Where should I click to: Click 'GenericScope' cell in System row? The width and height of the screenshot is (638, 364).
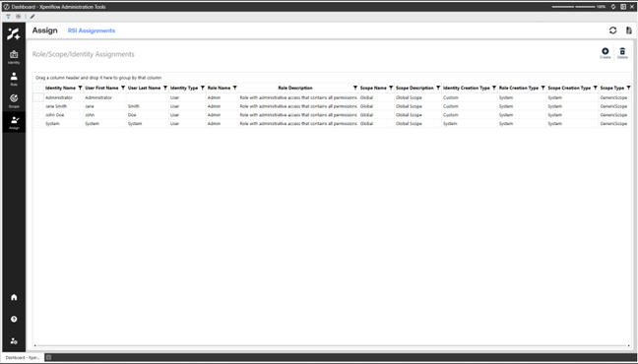(613, 123)
